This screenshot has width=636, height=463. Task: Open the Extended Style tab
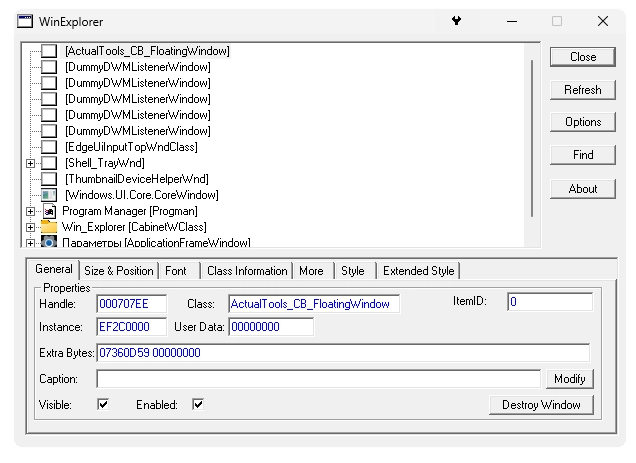coord(419,271)
